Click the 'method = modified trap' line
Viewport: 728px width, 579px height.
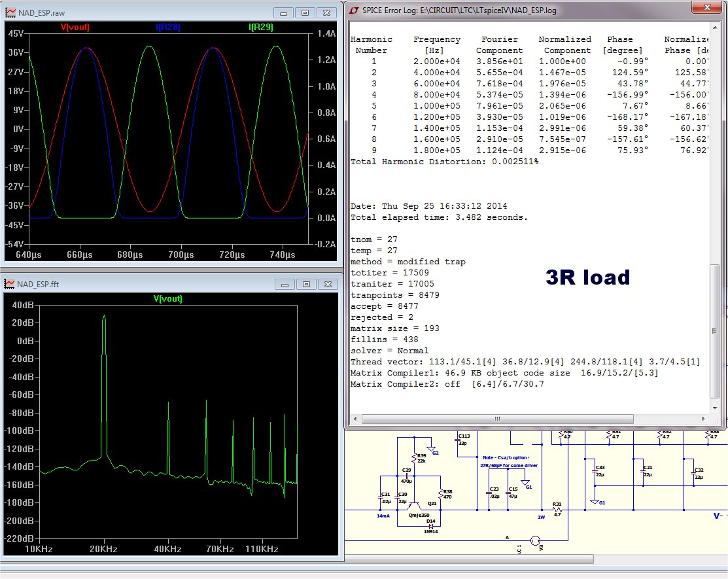point(407,262)
